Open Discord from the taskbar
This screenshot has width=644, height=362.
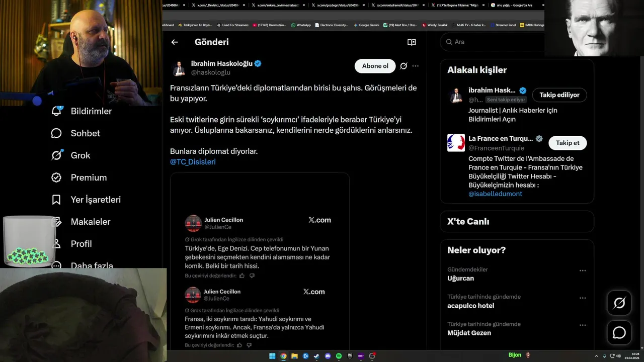(x=328, y=356)
